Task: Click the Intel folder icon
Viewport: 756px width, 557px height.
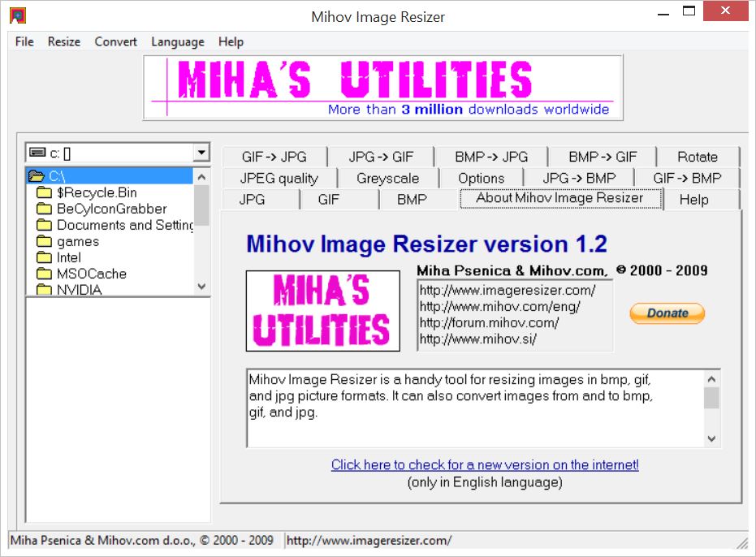Action: 45,257
